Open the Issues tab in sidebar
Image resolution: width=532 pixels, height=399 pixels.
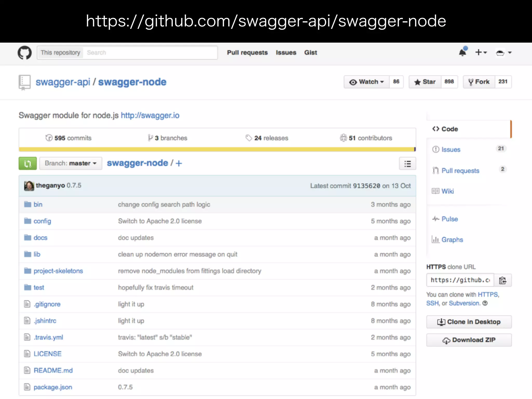(x=469, y=149)
